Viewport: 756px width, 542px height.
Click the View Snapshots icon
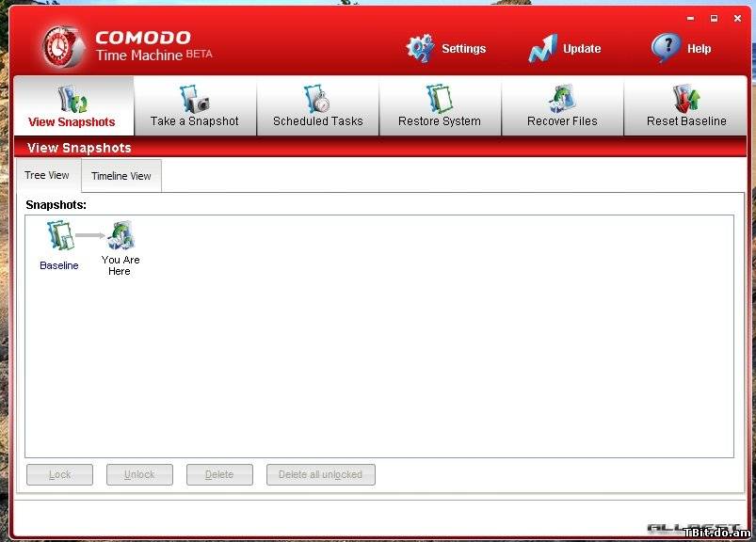pos(72,98)
